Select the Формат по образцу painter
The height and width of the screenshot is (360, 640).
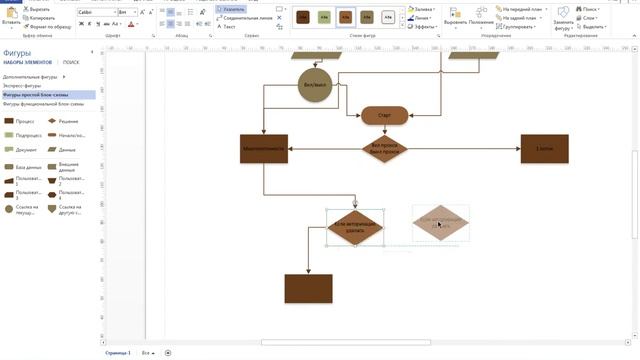(47, 27)
